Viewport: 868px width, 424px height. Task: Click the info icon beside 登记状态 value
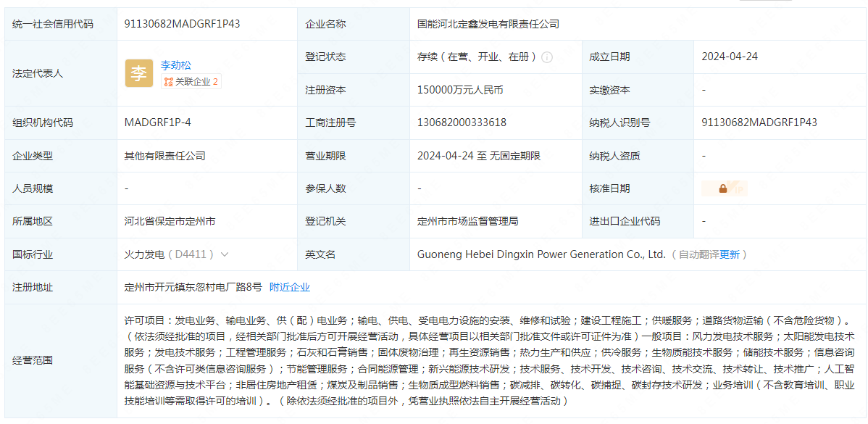547,57
